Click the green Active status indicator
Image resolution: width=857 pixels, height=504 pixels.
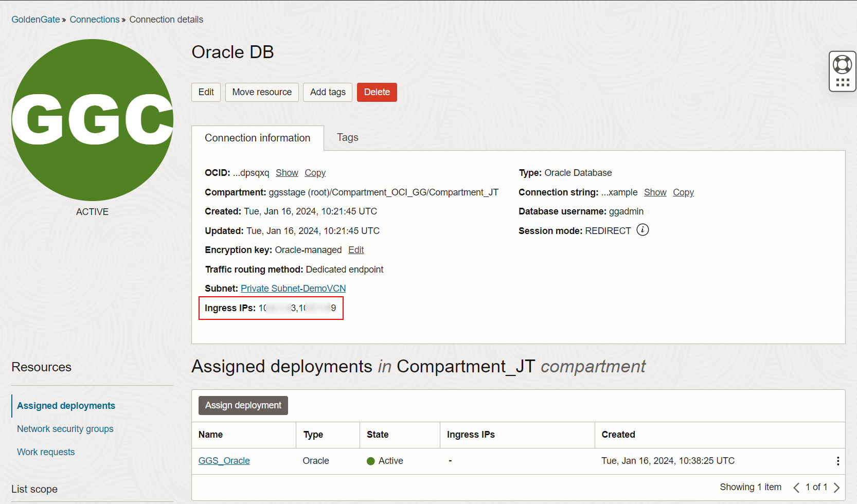[370, 461]
